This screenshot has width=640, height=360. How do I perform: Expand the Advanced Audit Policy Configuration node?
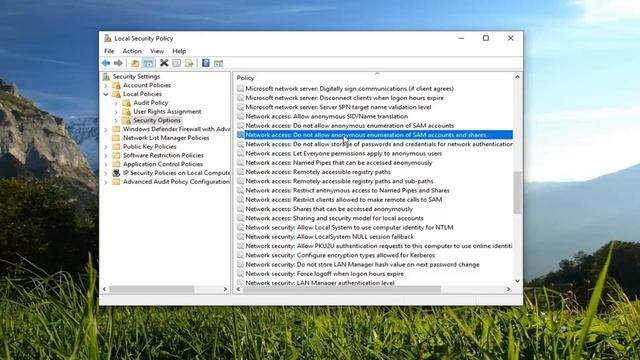[106, 182]
